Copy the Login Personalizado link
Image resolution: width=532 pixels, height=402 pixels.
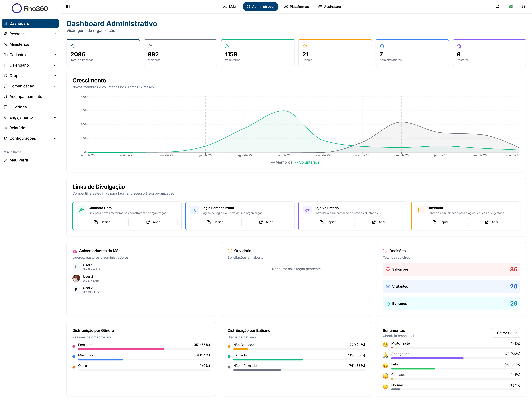pyautogui.click(x=215, y=222)
